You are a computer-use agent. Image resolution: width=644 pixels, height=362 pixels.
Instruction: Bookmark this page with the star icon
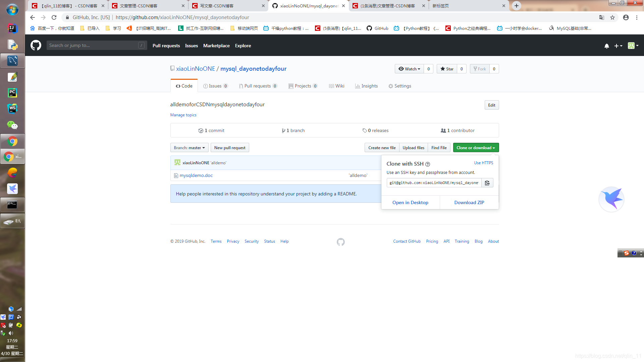(612, 17)
